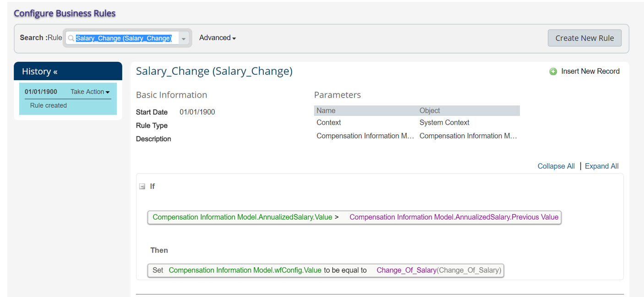
Task: Click the greater-than operator in If condition
Action: [x=337, y=217]
